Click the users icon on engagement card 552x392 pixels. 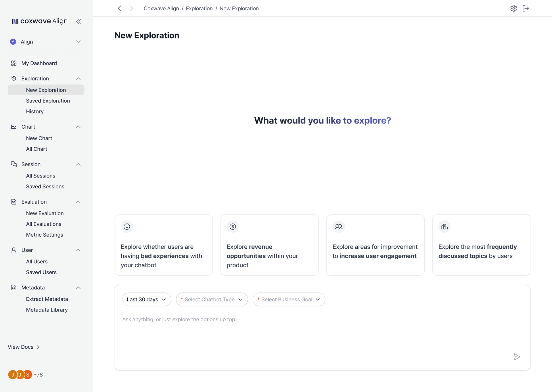click(338, 227)
